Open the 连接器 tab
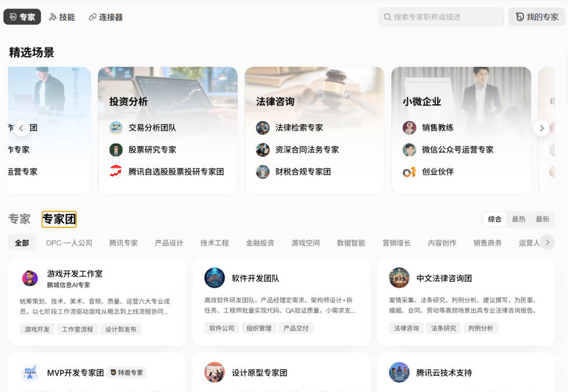The image size is (568, 392). click(x=106, y=17)
